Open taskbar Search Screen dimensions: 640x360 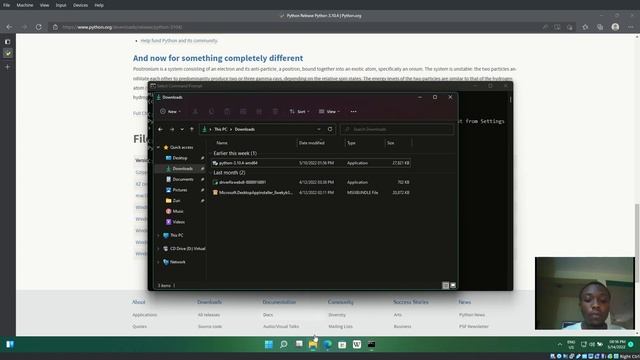284,344
